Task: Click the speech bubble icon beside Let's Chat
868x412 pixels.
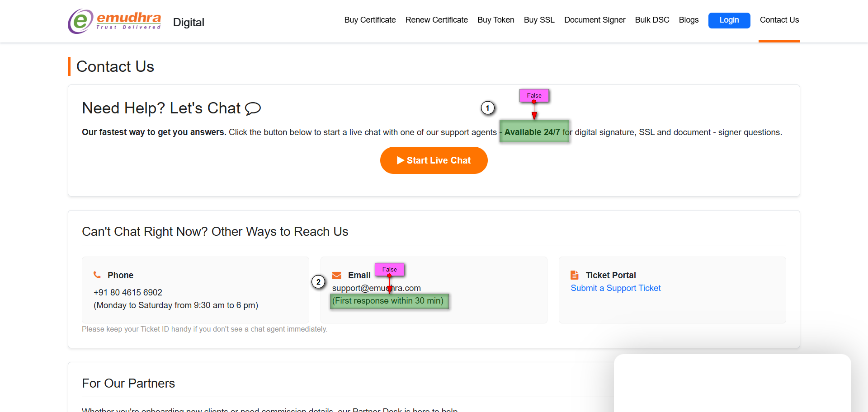Action: 253,108
